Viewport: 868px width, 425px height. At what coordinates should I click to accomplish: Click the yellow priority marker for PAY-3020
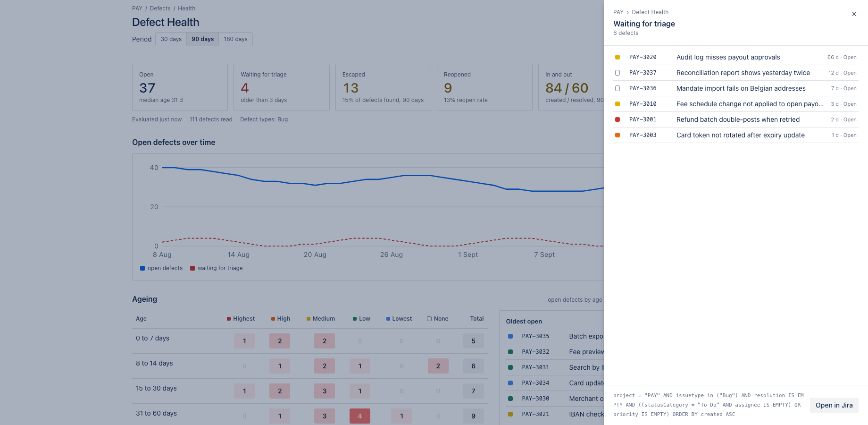click(x=618, y=57)
